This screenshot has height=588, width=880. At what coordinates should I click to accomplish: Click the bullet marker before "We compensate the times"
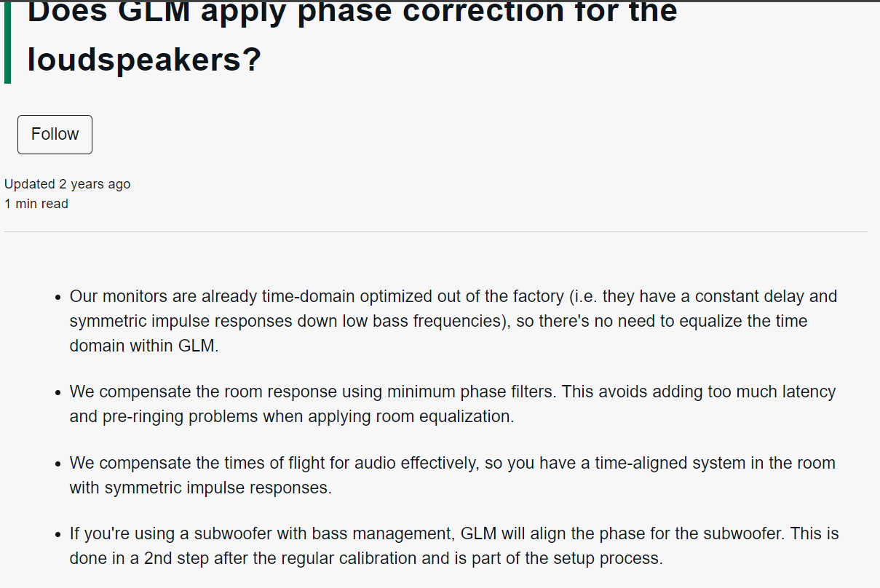[x=58, y=464]
